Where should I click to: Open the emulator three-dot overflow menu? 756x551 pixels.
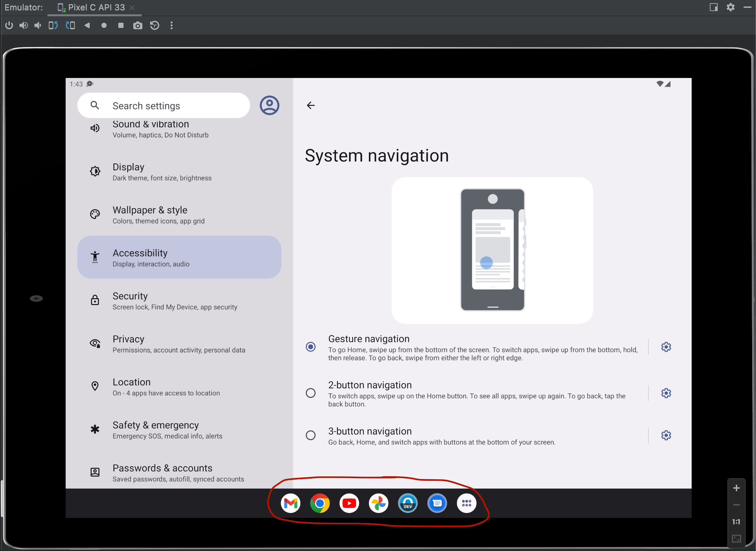point(172,25)
